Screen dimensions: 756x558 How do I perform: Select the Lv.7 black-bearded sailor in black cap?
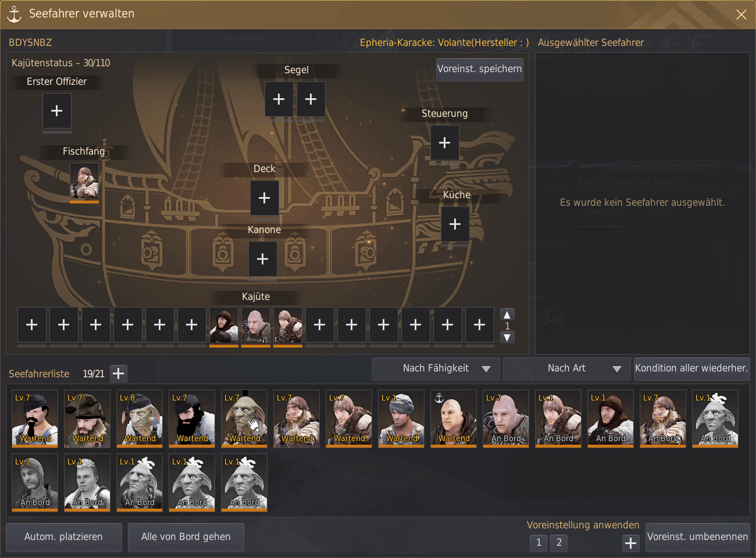[192, 418]
